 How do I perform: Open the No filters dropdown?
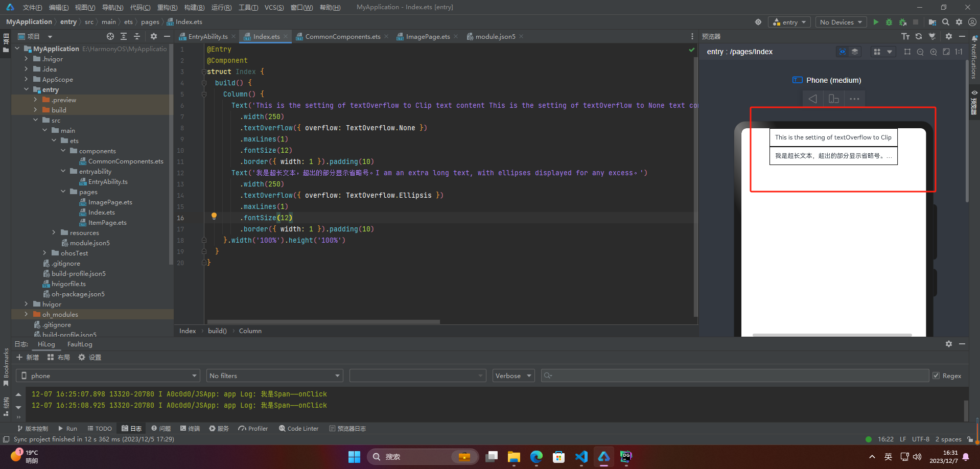coord(274,376)
